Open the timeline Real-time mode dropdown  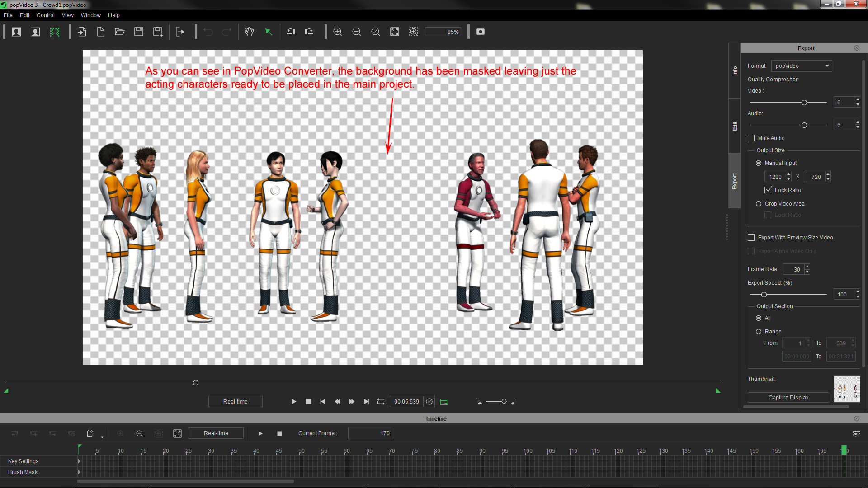(216, 433)
